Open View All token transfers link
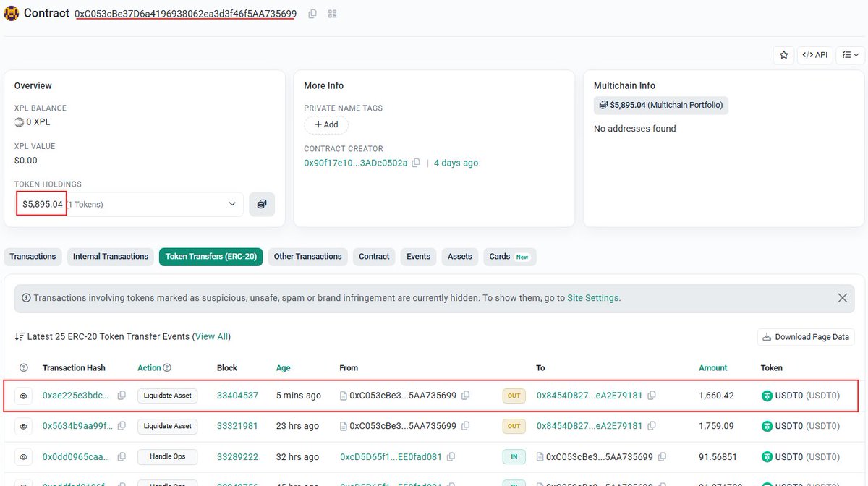This screenshot has width=868, height=486. [x=213, y=336]
